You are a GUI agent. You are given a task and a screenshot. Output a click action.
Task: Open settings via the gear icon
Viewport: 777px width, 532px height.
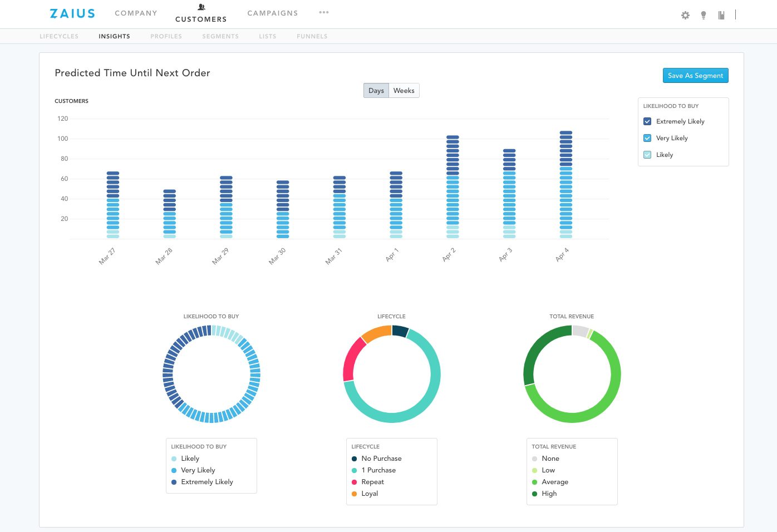(685, 15)
